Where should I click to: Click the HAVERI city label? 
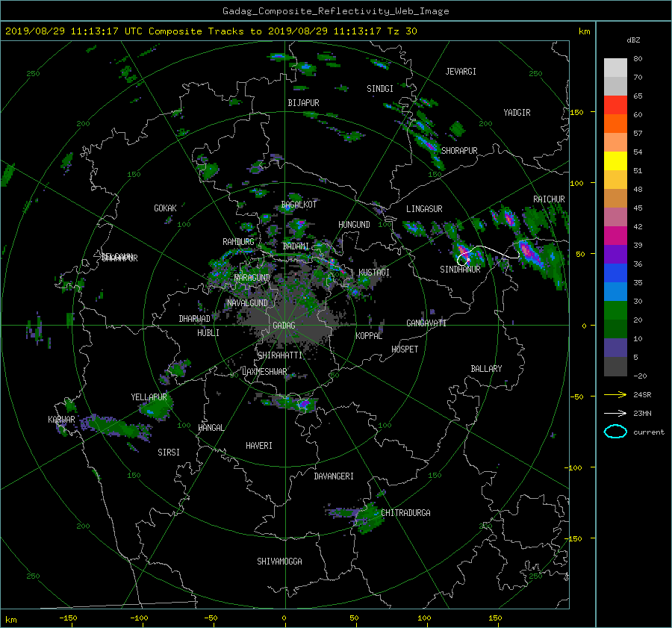(259, 446)
